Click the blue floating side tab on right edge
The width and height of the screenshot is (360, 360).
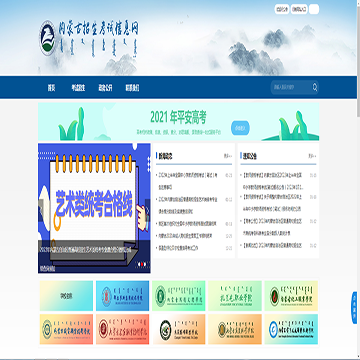click(354, 308)
